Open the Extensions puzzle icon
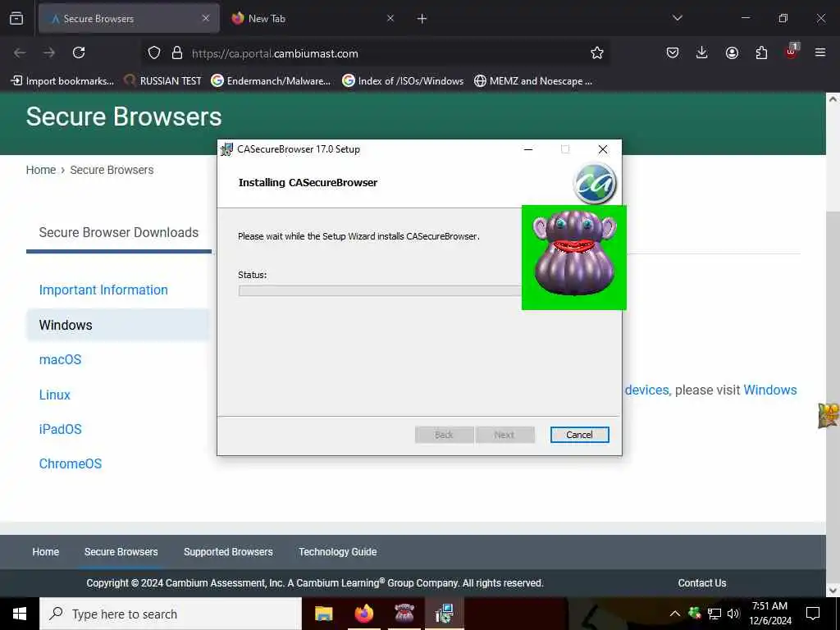 761,52
